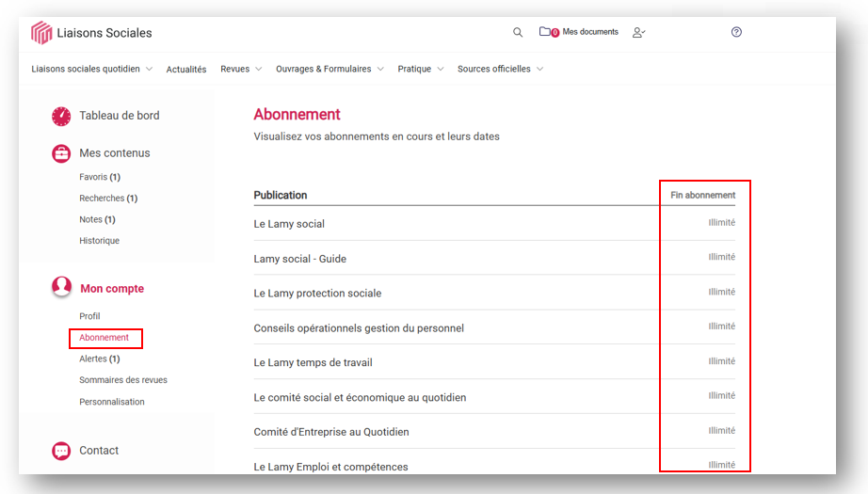This screenshot has height=494, width=868.
Task: Open Liaisons sociales quotidien menu label
Action: [x=86, y=69]
